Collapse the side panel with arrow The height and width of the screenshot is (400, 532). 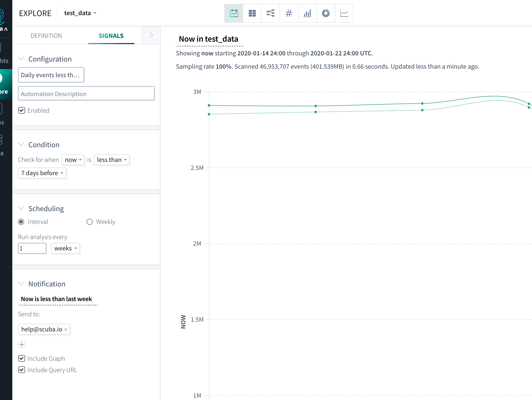tap(151, 35)
